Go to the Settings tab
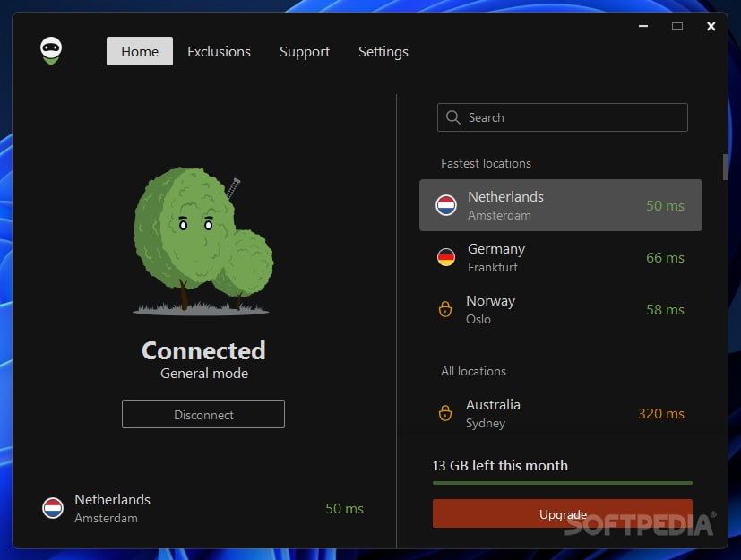Screen dimensions: 741x560 click(x=383, y=51)
